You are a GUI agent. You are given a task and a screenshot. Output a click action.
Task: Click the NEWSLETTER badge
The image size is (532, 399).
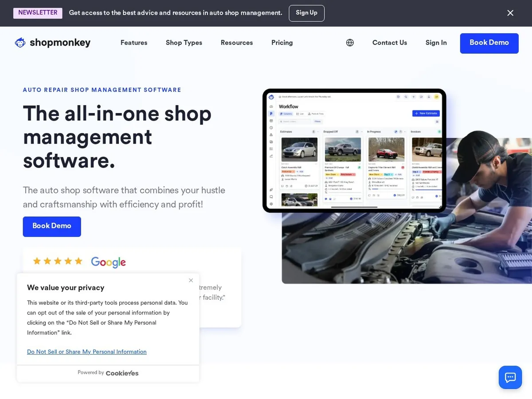click(x=38, y=13)
